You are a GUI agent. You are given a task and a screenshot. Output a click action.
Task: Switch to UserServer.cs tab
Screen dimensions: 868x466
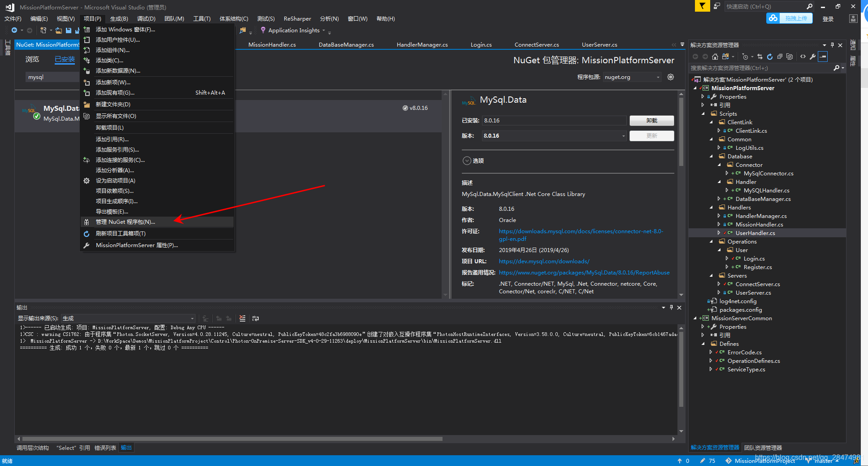(x=599, y=45)
